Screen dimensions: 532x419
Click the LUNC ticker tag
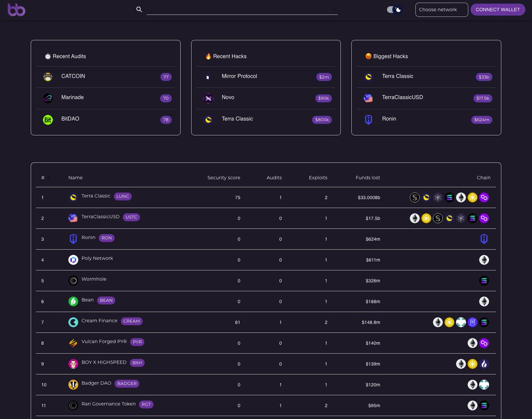tap(123, 196)
